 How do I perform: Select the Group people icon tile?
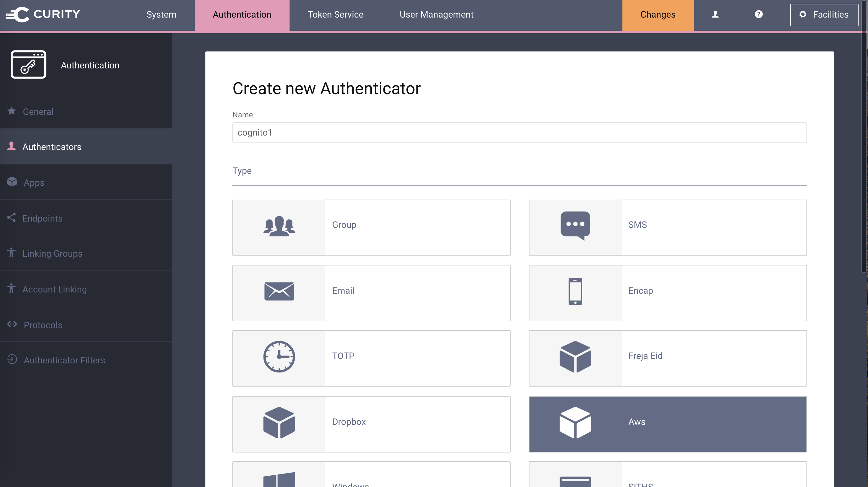coord(279,226)
